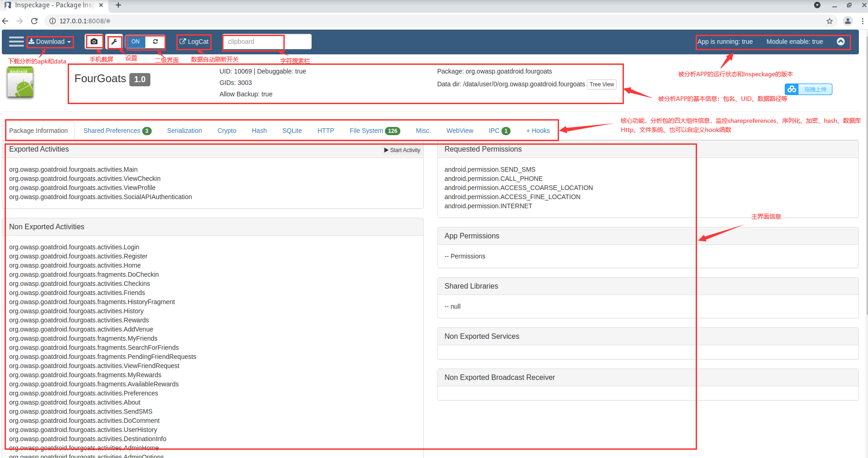
Task: Open Chrome three-dot menu
Action: (x=863, y=21)
